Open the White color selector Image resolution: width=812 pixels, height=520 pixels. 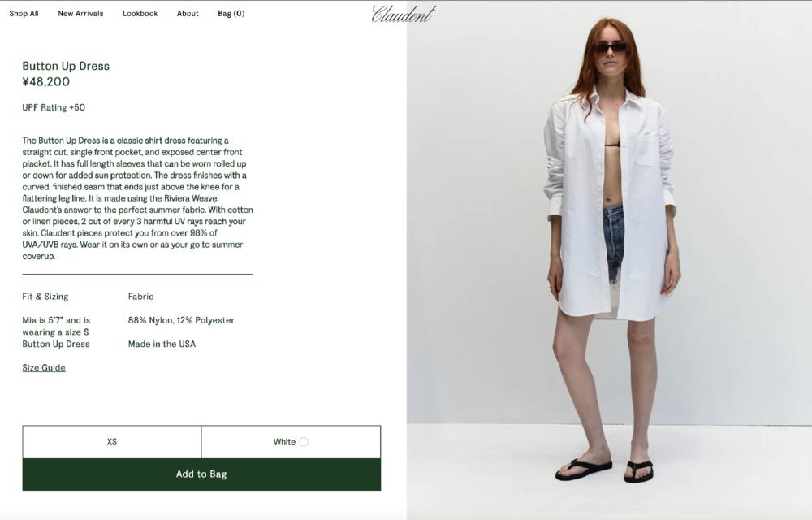[291, 442]
